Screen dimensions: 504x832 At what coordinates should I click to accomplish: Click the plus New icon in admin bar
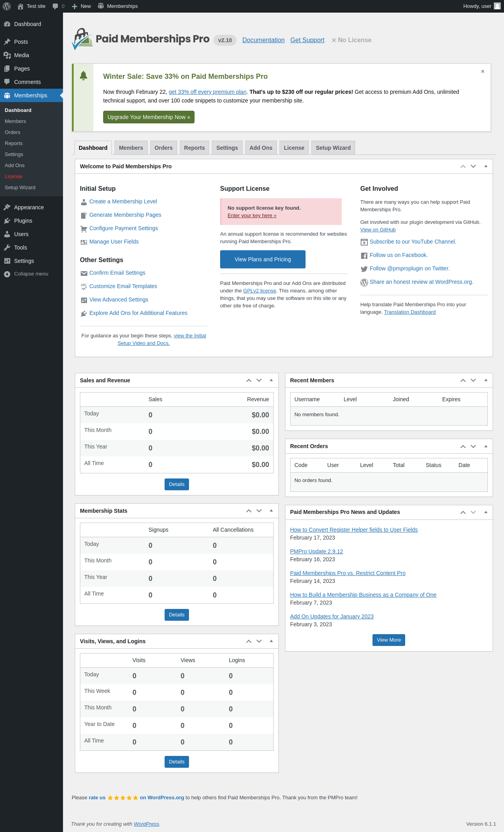click(x=74, y=6)
